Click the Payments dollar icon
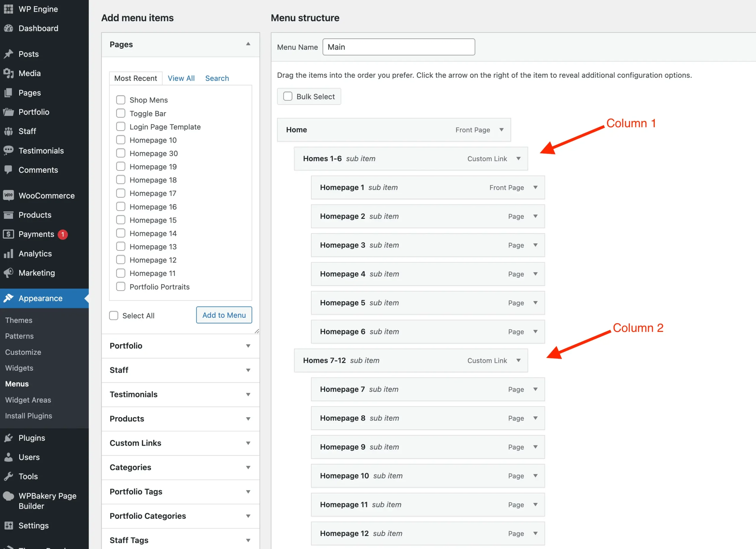The height and width of the screenshot is (549, 756). pyautogui.click(x=8, y=234)
